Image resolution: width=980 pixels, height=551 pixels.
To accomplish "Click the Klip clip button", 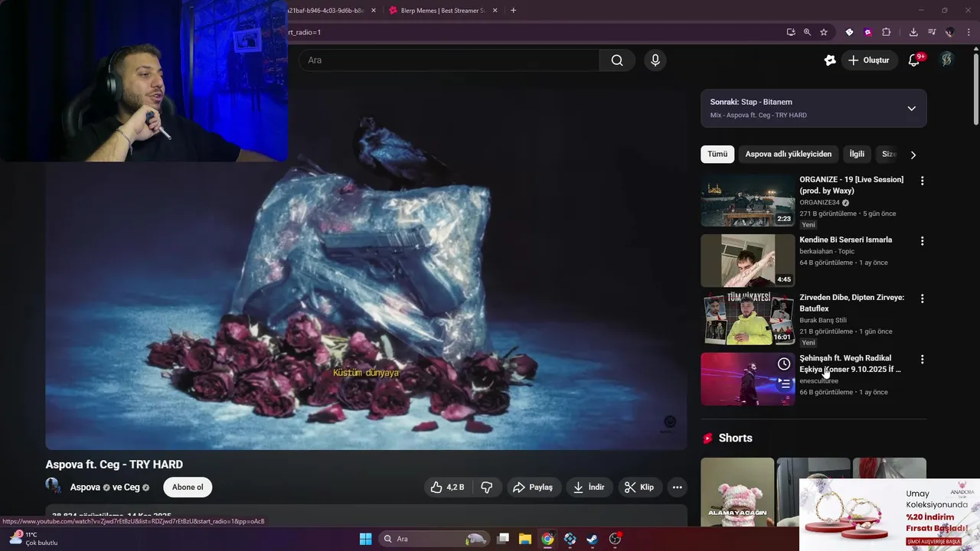I will [x=639, y=487].
